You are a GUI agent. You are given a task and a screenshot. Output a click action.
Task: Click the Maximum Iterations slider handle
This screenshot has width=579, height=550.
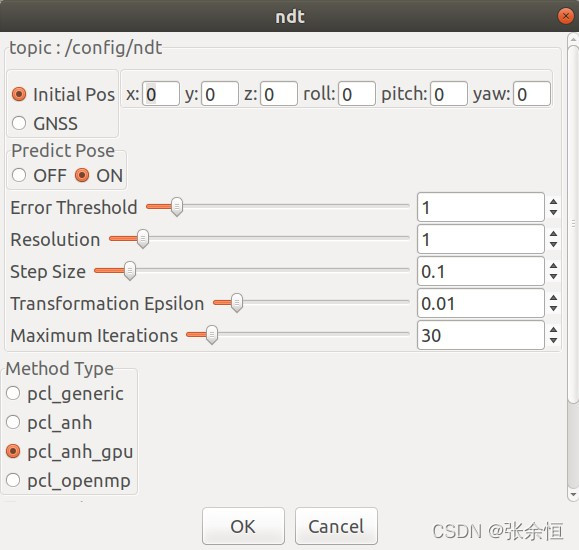(x=212, y=335)
